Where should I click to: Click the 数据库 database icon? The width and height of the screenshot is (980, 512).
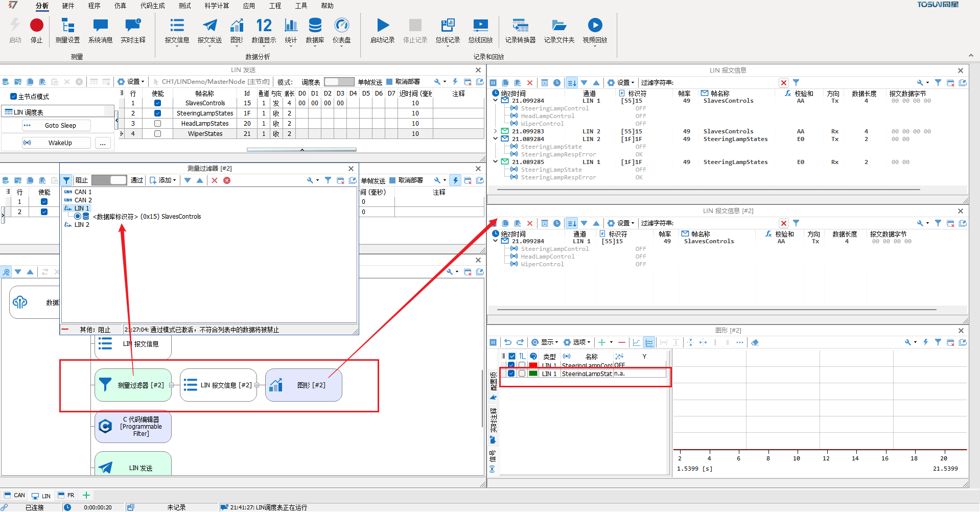coord(315,26)
